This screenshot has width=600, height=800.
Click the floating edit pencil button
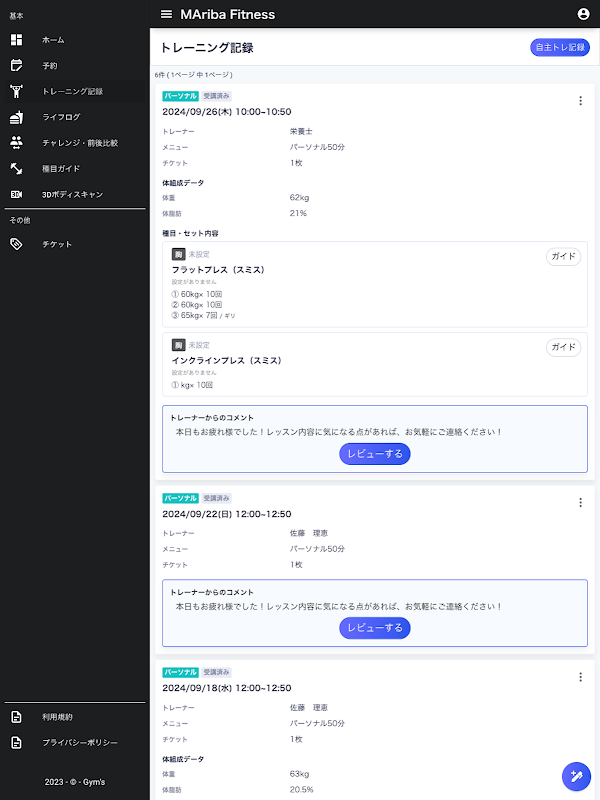(x=576, y=777)
